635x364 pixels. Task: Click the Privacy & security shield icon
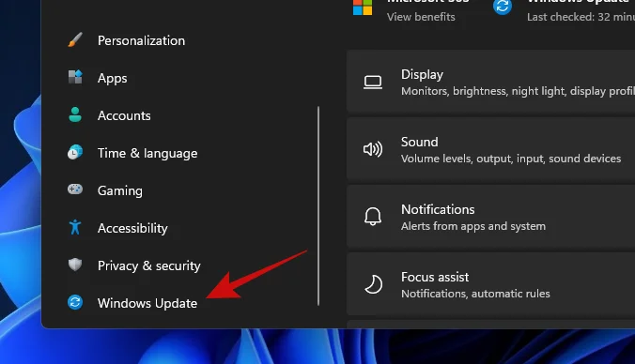(x=75, y=265)
